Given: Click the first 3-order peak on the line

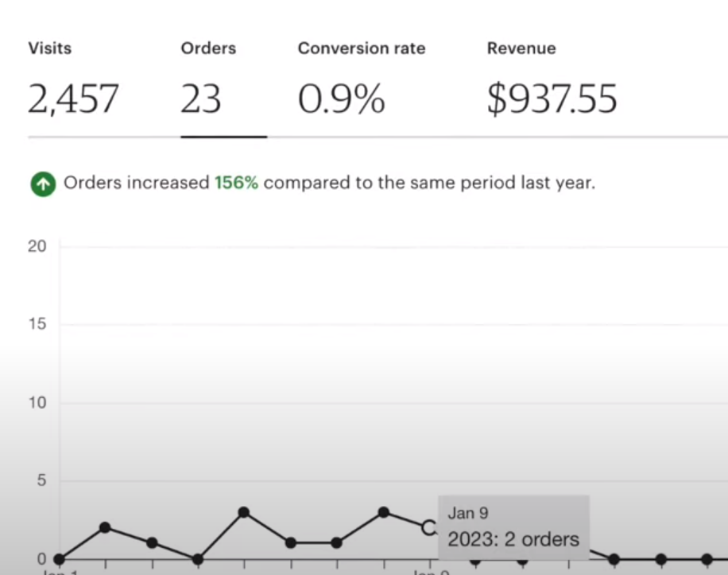Looking at the screenshot, I should 244,512.
